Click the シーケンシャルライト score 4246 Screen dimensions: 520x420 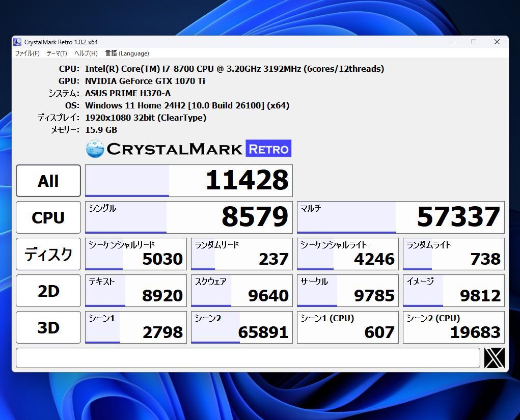tap(347, 254)
